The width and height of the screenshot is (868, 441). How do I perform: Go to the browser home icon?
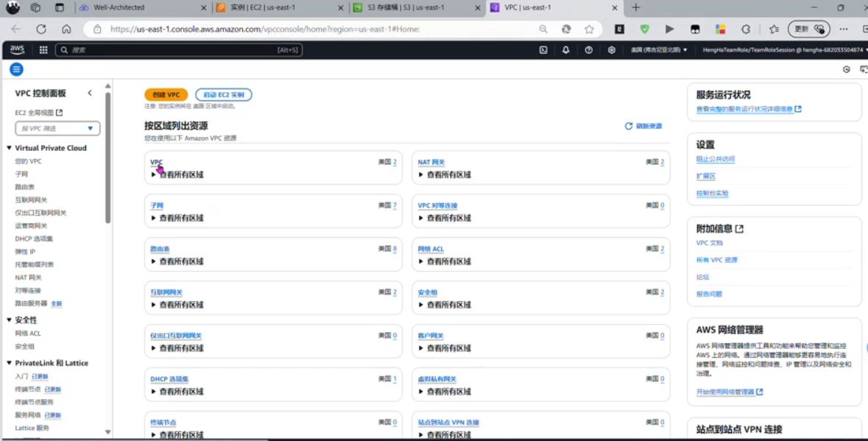click(66, 29)
